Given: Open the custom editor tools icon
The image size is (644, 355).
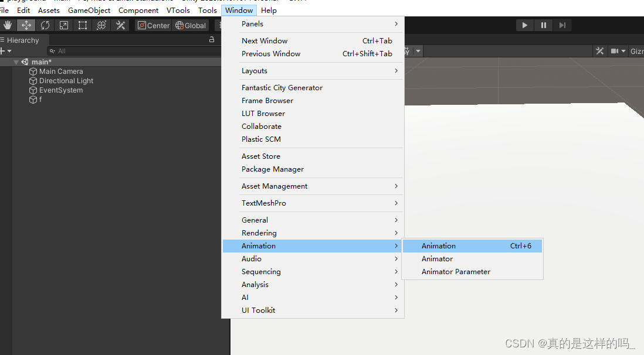Looking at the screenshot, I should tap(120, 25).
